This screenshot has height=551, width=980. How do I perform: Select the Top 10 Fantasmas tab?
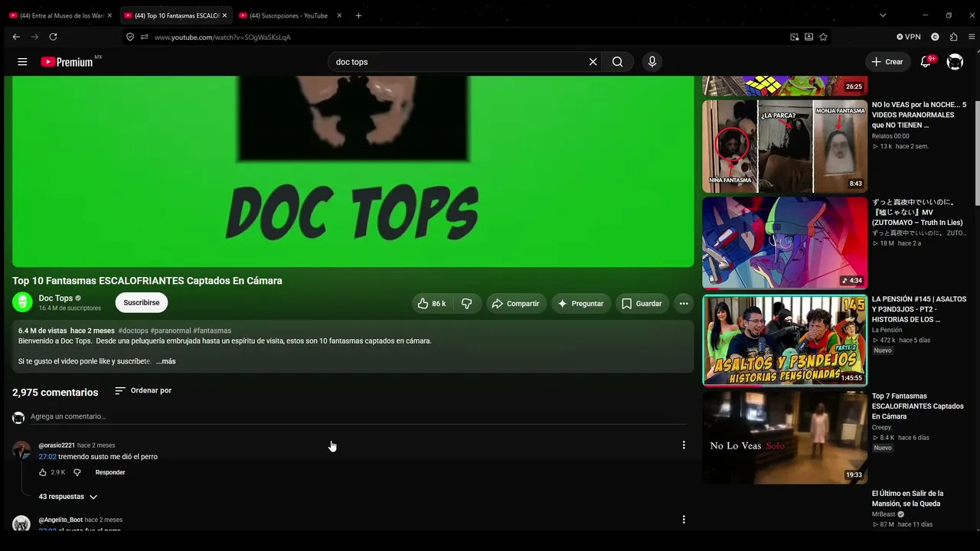click(175, 15)
